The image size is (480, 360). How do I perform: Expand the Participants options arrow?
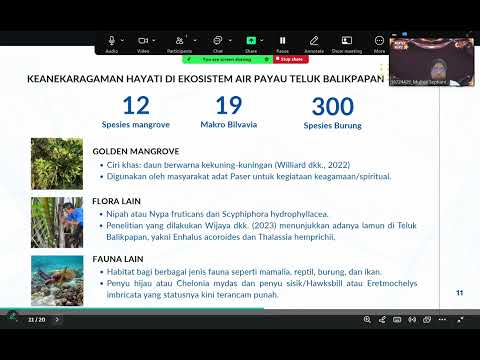tap(195, 41)
